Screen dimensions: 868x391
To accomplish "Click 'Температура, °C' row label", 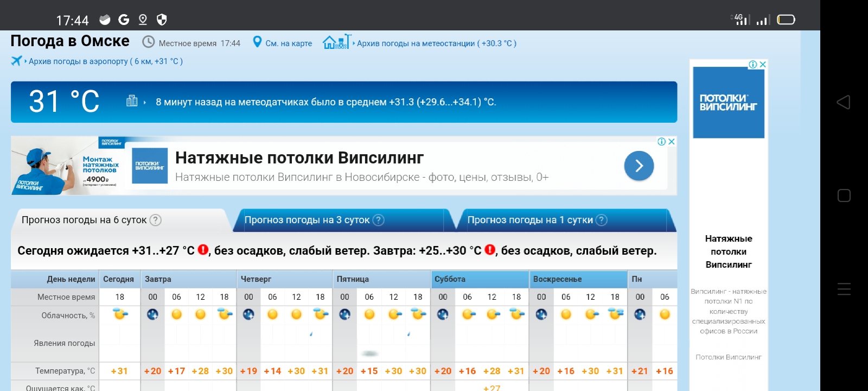I will coord(65,371).
